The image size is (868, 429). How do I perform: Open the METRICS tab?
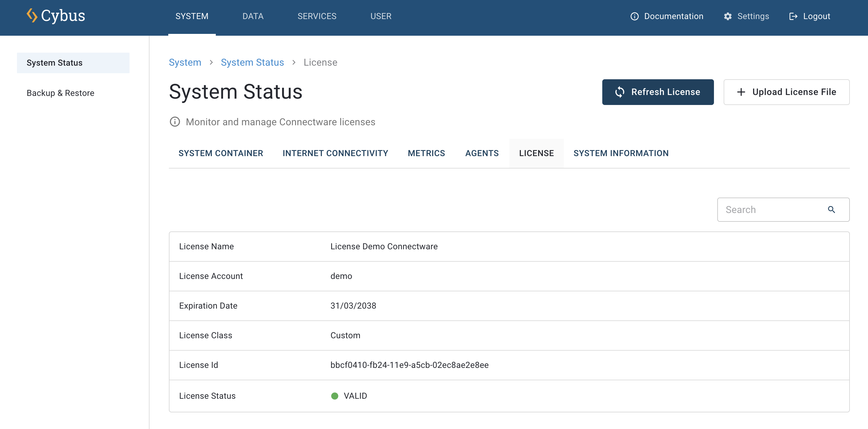click(426, 153)
